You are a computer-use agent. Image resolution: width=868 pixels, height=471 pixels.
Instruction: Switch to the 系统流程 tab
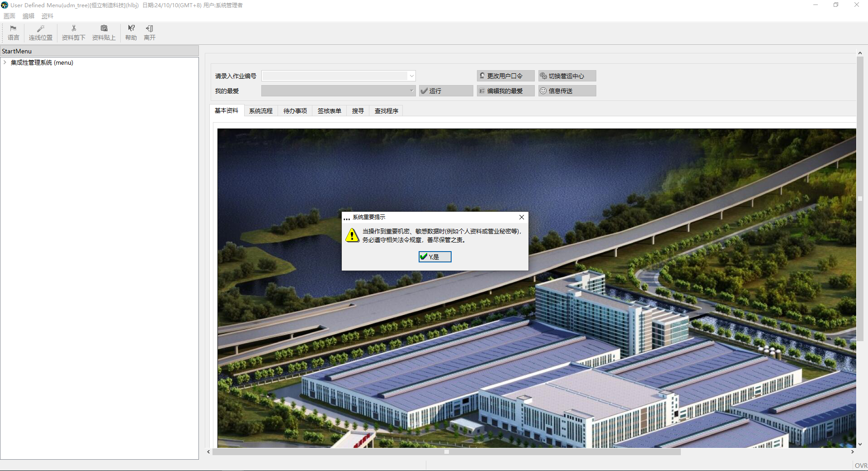(x=261, y=111)
